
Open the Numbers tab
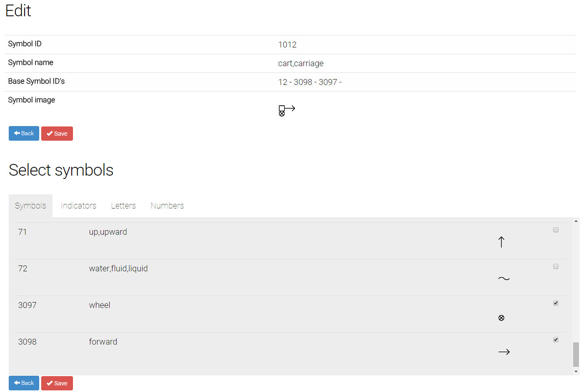pos(167,206)
